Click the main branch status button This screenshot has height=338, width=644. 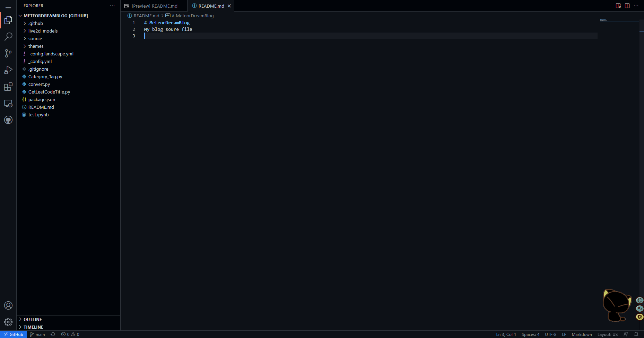37,334
